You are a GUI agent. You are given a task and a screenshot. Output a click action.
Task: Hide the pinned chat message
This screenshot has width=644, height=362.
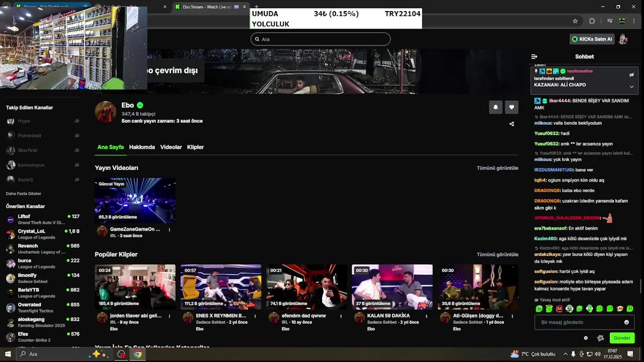[631, 75]
